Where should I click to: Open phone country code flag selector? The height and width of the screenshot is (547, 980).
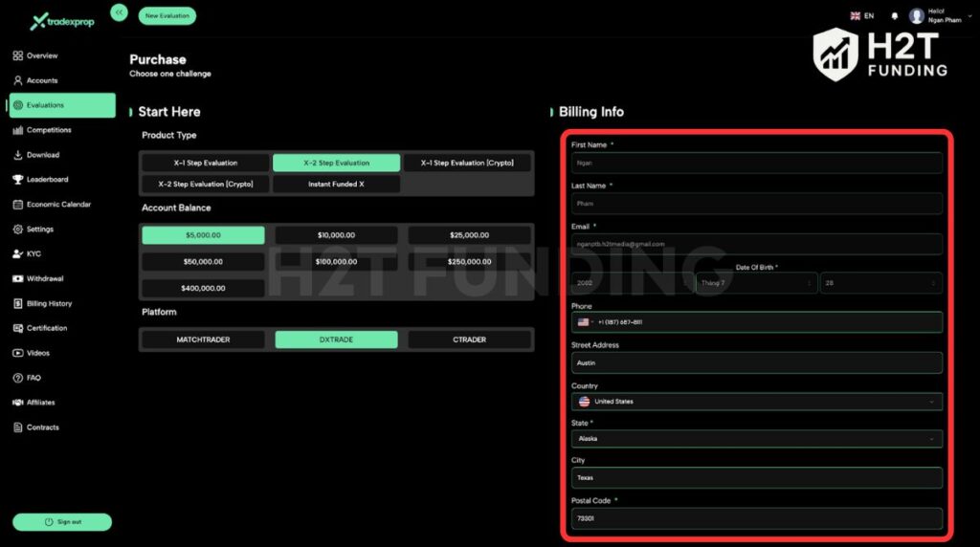point(585,322)
